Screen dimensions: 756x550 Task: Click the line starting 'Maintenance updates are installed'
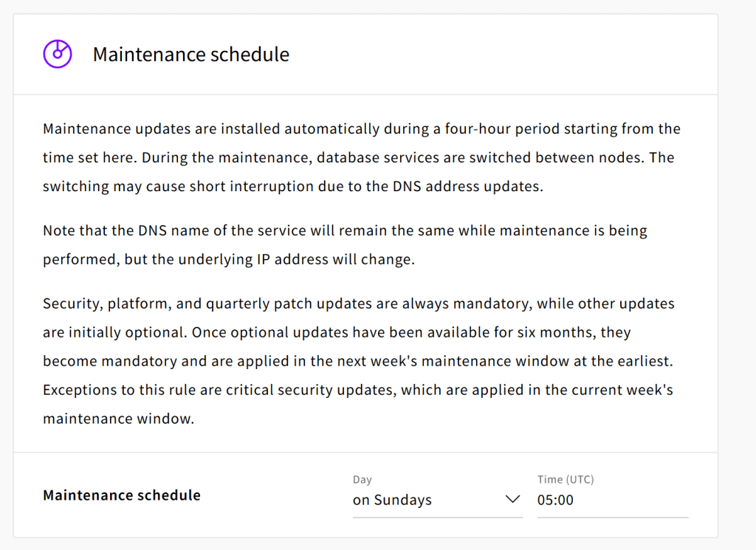click(x=362, y=129)
